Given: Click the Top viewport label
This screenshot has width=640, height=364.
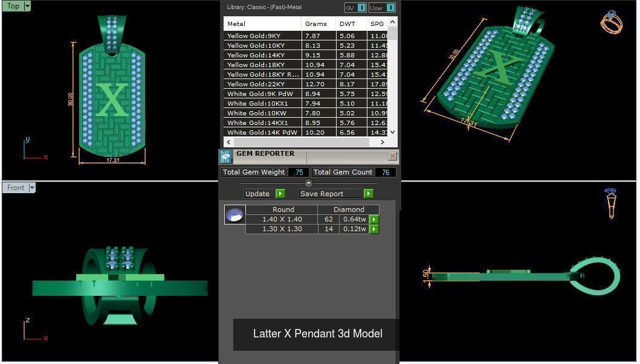Looking at the screenshot, I should [x=13, y=5].
